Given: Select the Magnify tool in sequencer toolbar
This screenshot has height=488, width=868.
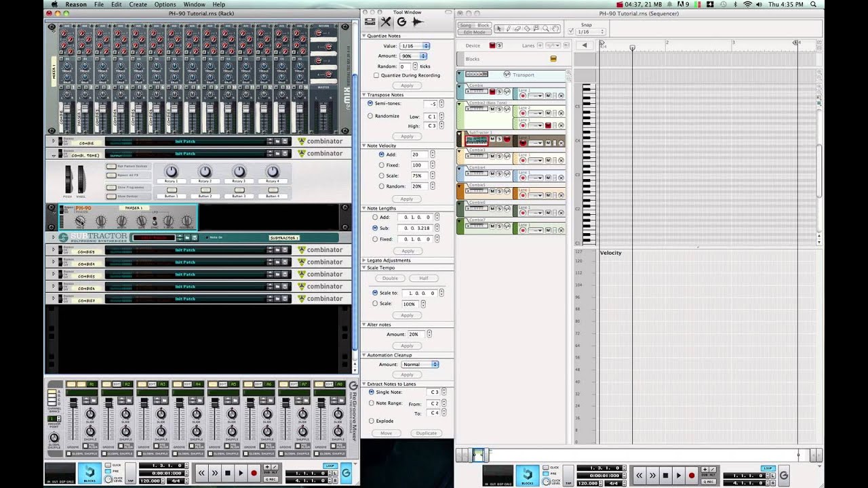Looking at the screenshot, I should [x=546, y=28].
